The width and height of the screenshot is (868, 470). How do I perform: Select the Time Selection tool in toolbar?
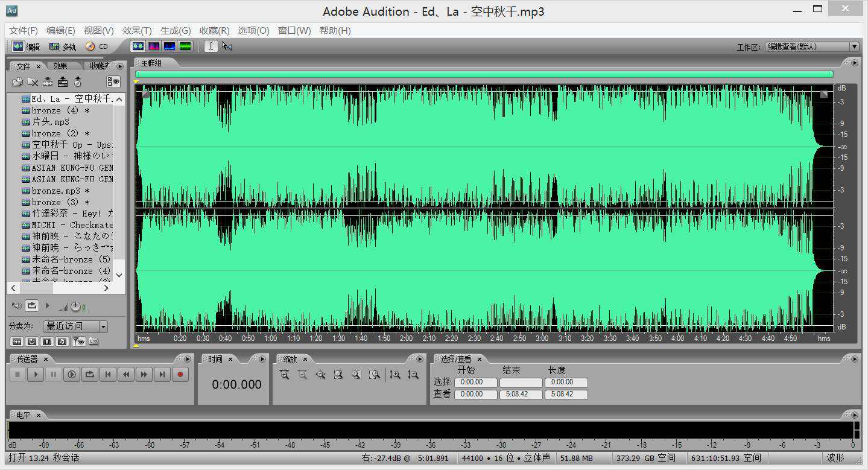coord(209,46)
